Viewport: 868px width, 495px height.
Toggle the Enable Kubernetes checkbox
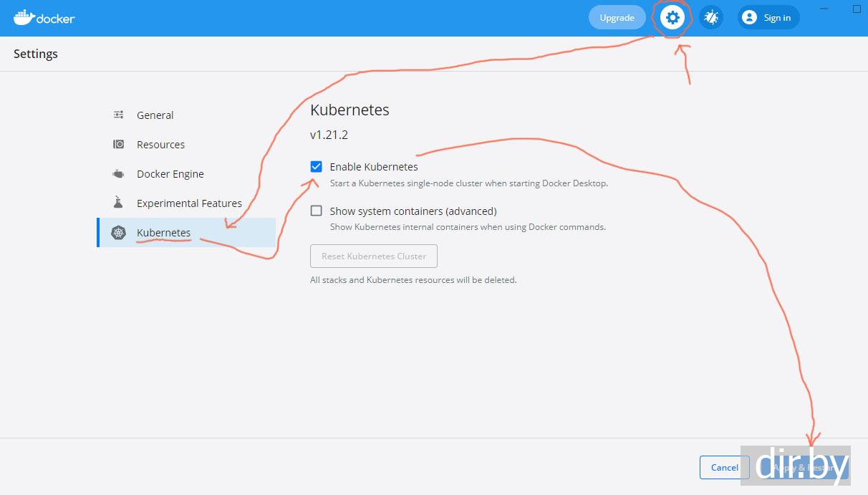click(x=317, y=167)
